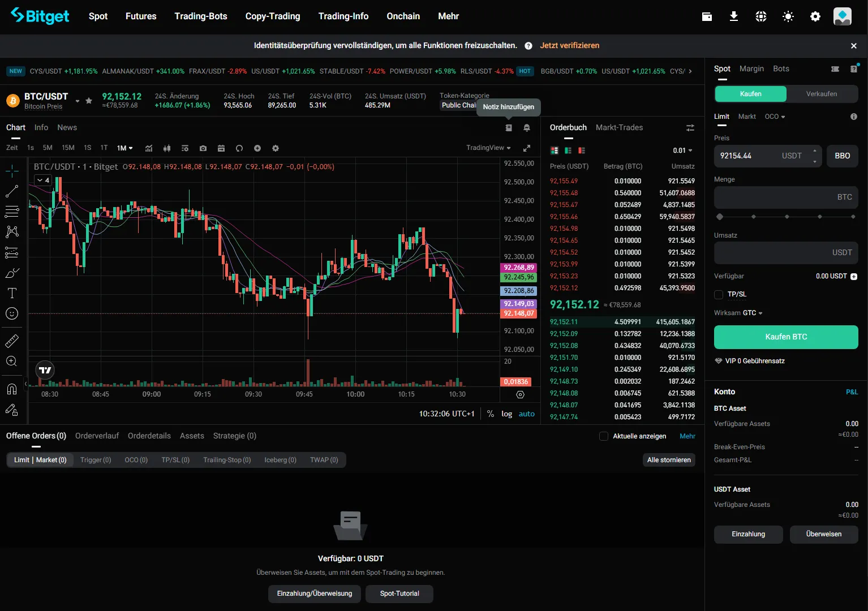Favorite BTC/USDT with the star icon
Screen dimensions: 868x611
(x=89, y=101)
